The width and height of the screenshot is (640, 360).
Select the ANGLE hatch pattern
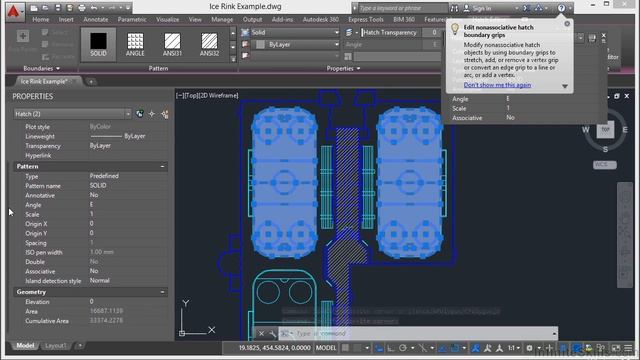pos(135,44)
